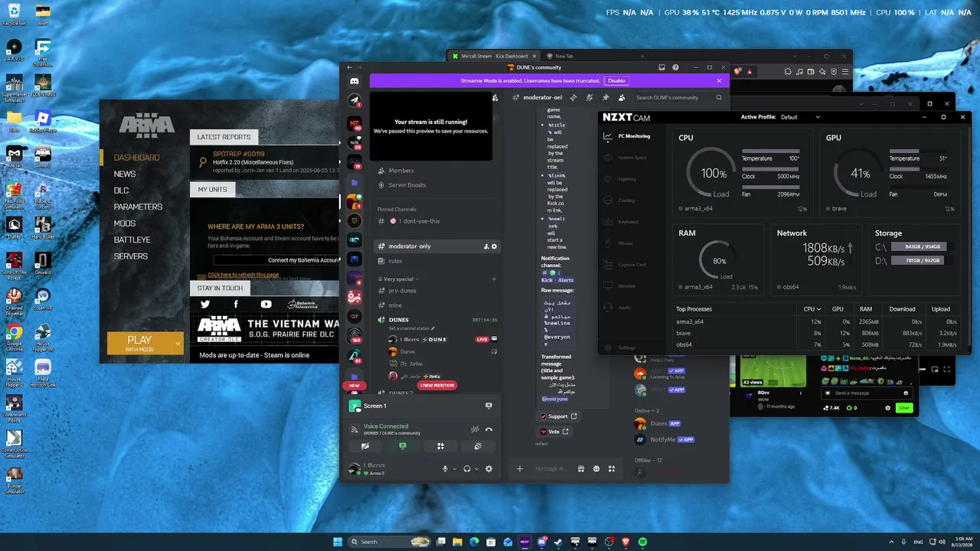Show Discord member list icon
The height and width of the screenshot is (551, 980).
point(622,98)
